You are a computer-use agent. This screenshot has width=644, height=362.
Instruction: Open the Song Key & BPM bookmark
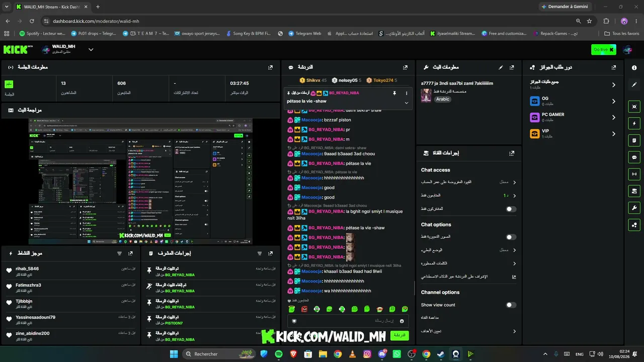(248, 34)
